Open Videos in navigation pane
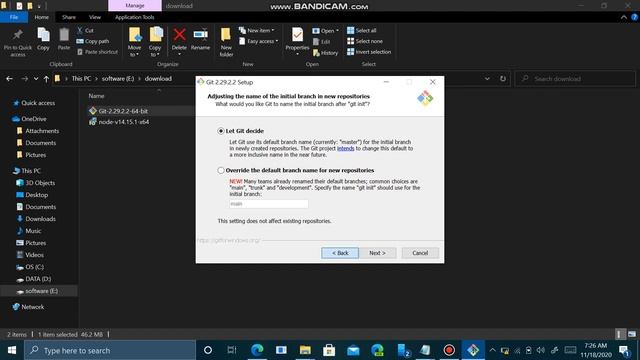This screenshot has height=360, width=640. pos(34,255)
